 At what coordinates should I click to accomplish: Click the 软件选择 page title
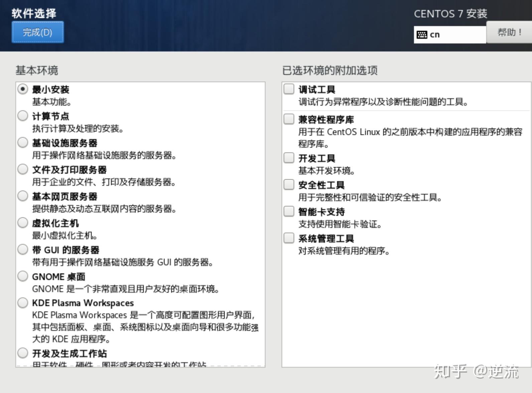pyautogui.click(x=34, y=13)
